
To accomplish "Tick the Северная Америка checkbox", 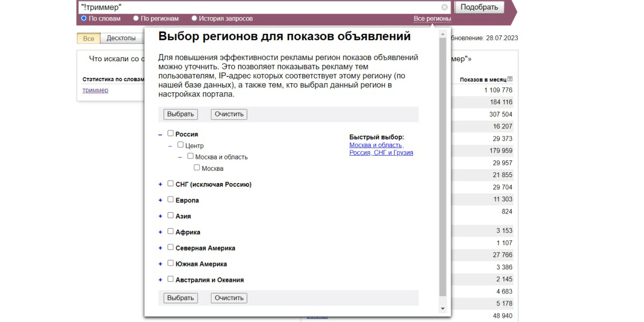I will pos(171,247).
